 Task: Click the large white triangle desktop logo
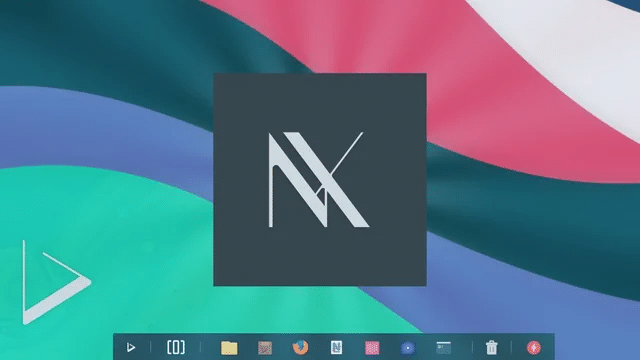[x=56, y=282]
